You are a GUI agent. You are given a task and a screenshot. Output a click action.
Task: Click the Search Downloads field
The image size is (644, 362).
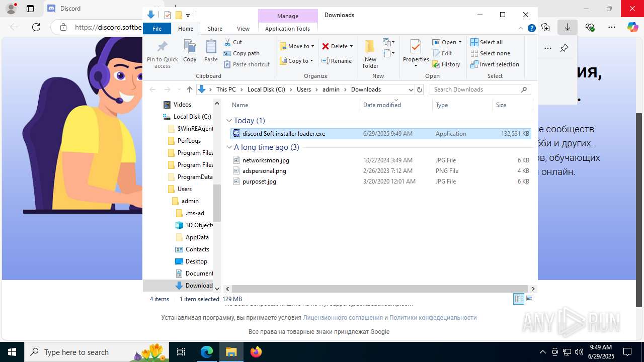tap(480, 89)
